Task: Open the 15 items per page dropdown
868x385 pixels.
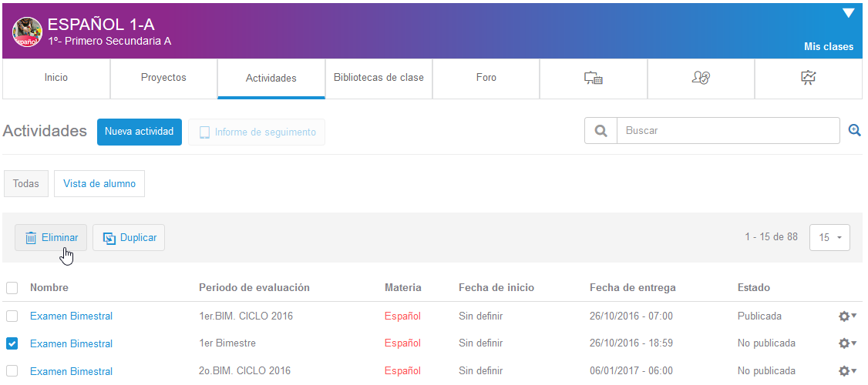Action: [x=829, y=238]
